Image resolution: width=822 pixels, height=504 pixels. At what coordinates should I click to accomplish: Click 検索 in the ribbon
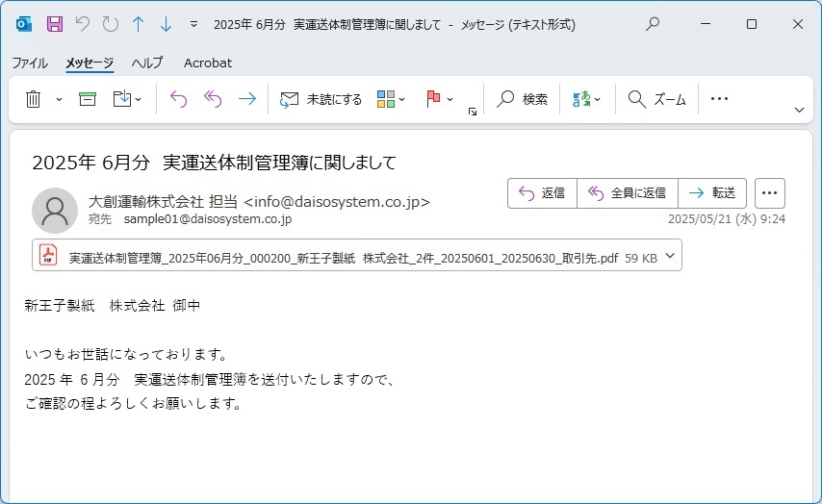pyautogui.click(x=522, y=99)
